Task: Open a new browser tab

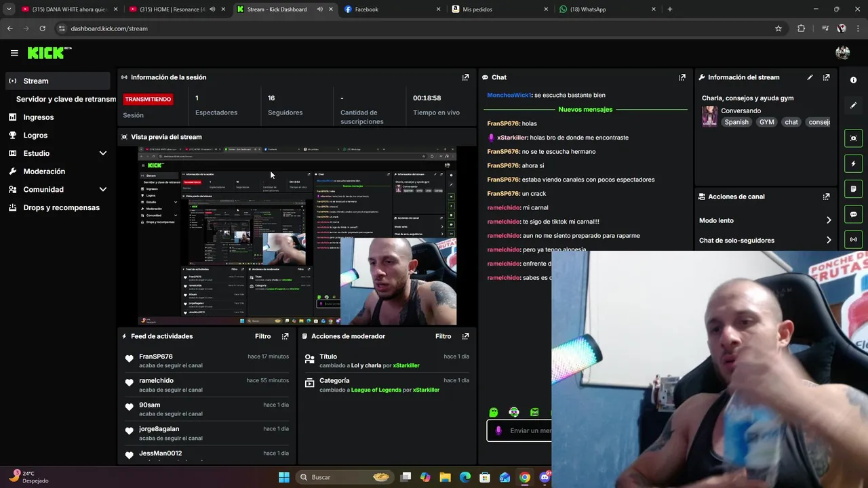Action: pos(670,9)
